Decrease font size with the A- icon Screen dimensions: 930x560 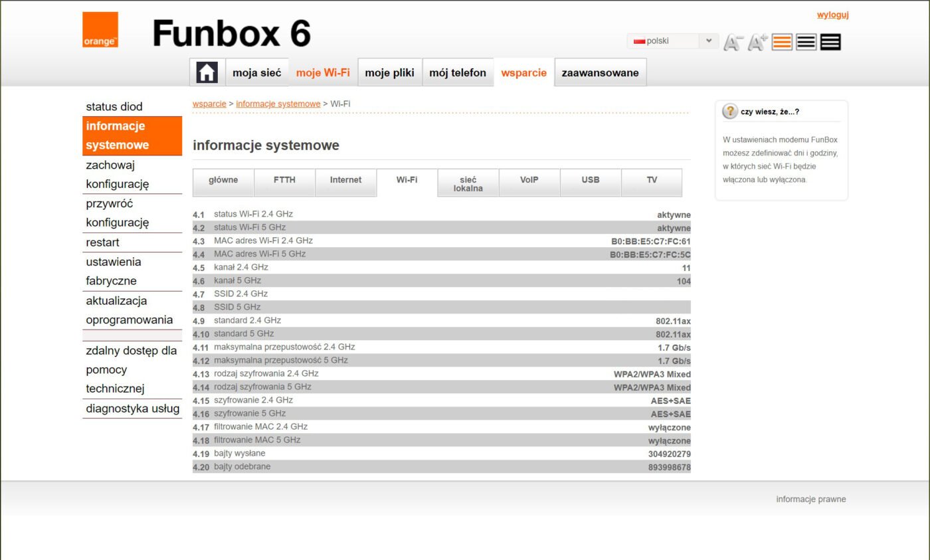pos(733,42)
